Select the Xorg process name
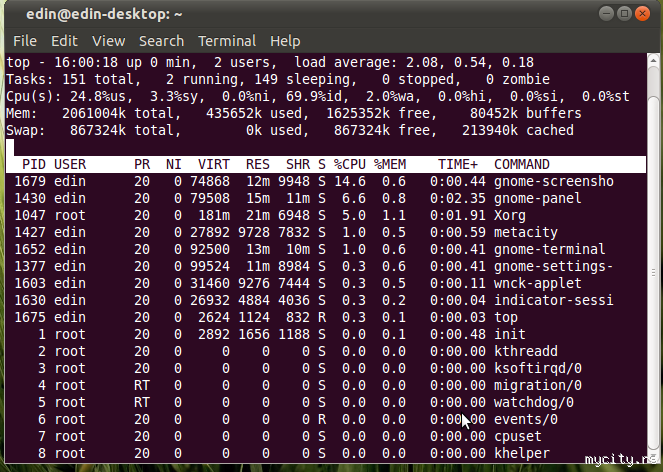Viewport: 663px width, 472px height. pos(510,215)
